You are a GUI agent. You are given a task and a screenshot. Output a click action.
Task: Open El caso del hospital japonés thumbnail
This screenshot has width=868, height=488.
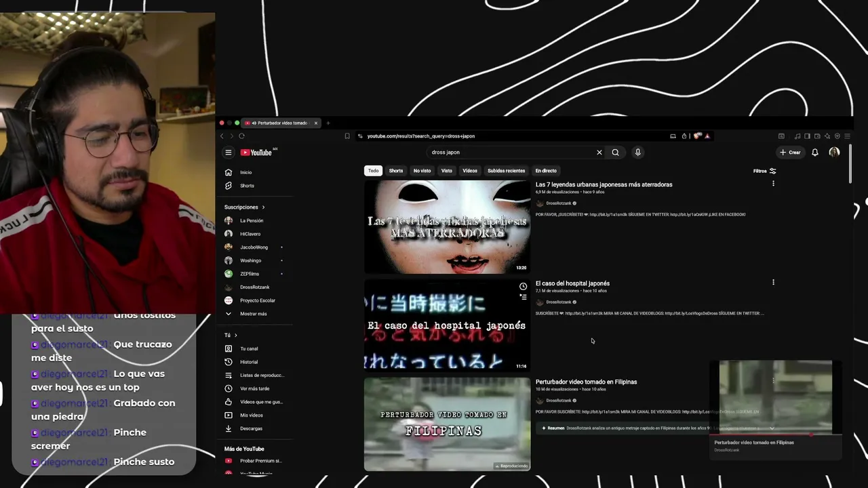448,325
